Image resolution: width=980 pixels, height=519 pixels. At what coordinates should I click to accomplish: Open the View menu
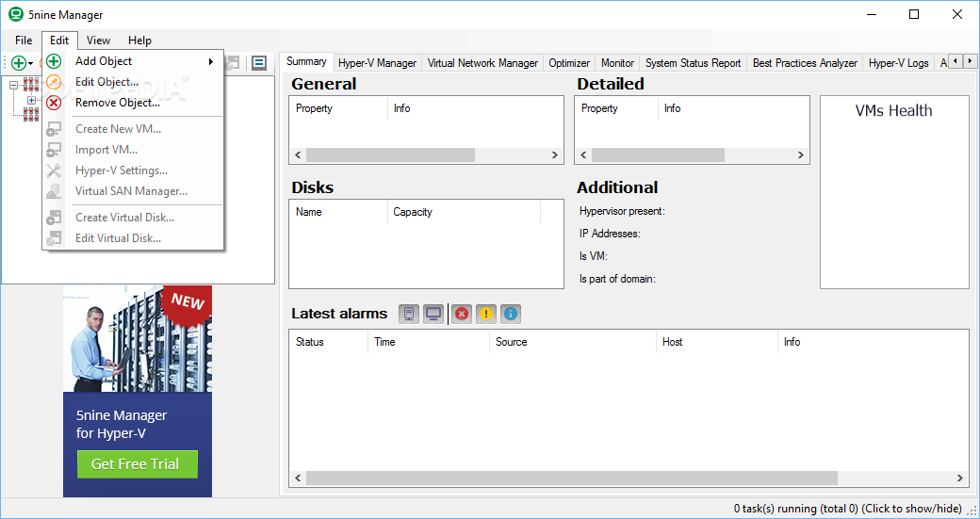point(98,41)
